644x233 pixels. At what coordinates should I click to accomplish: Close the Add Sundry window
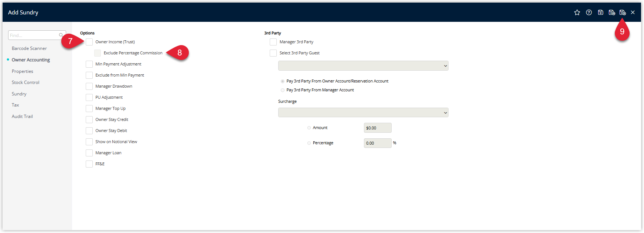[x=633, y=13]
